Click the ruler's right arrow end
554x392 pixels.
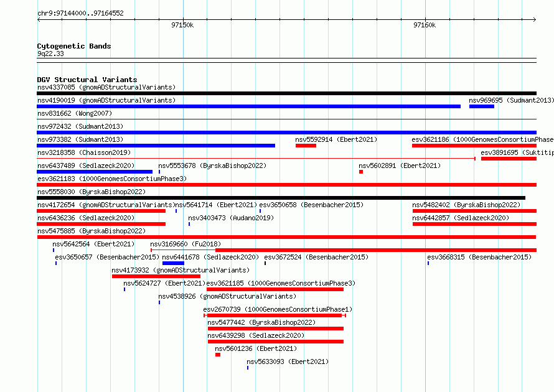point(535,20)
